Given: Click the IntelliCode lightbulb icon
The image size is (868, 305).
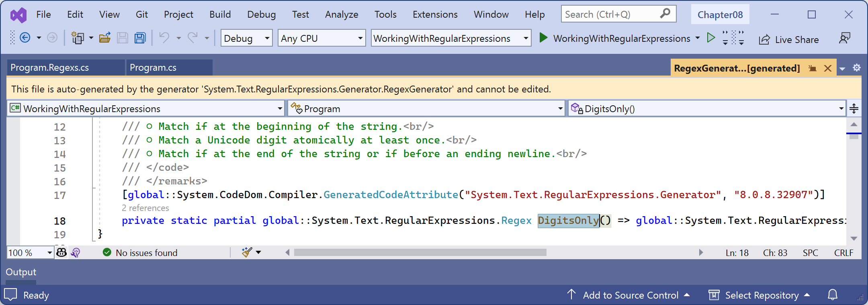Looking at the screenshot, I should click(76, 252).
